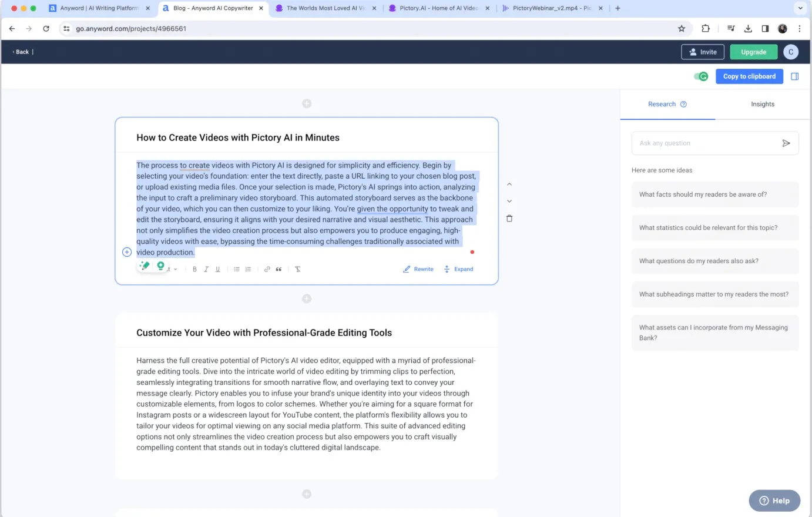
Task: Add a section above the first block
Action: 307,103
